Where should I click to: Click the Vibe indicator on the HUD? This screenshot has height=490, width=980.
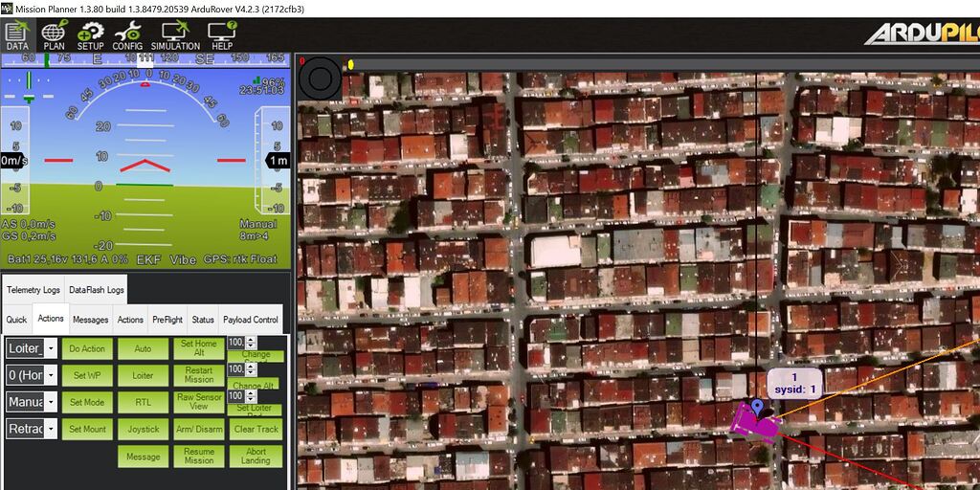[183, 259]
